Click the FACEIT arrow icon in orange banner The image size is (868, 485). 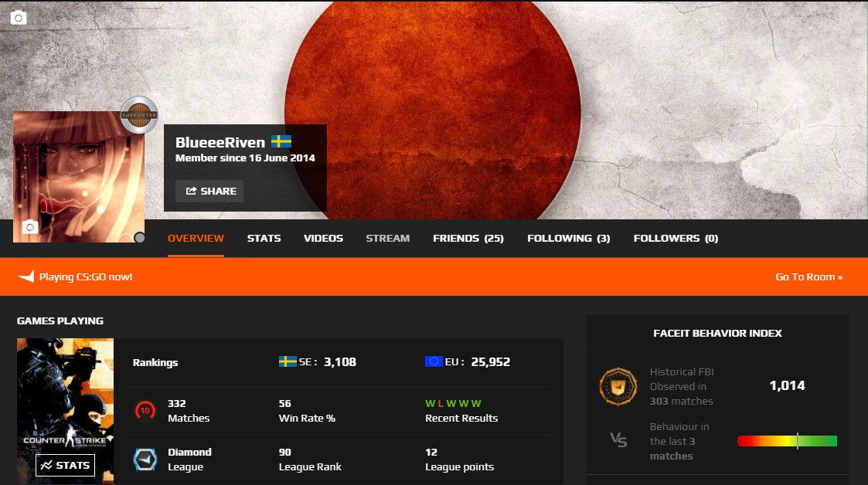click(x=26, y=276)
